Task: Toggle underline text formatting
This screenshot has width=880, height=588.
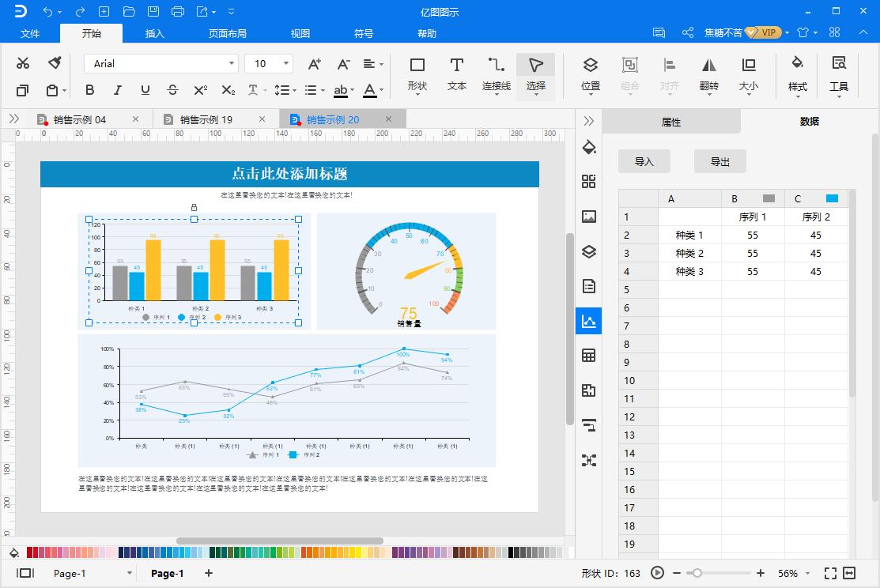Action: [x=145, y=90]
